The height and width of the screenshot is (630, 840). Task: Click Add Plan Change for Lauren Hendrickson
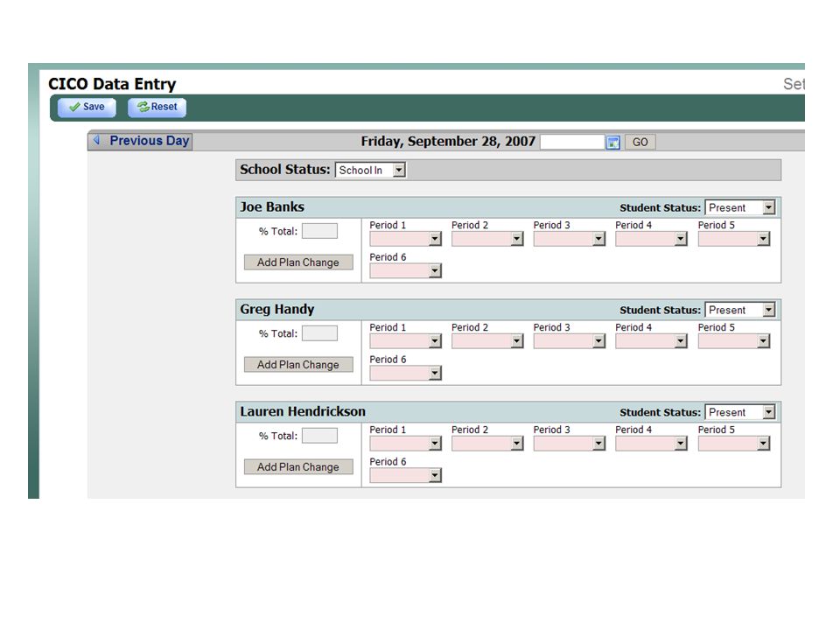click(298, 466)
